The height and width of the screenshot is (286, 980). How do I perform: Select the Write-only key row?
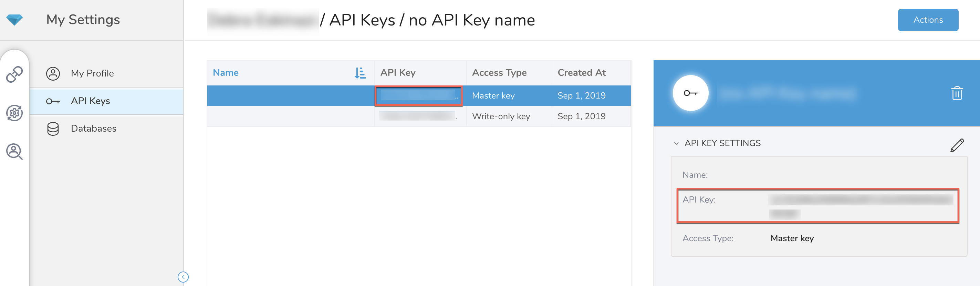501,116
